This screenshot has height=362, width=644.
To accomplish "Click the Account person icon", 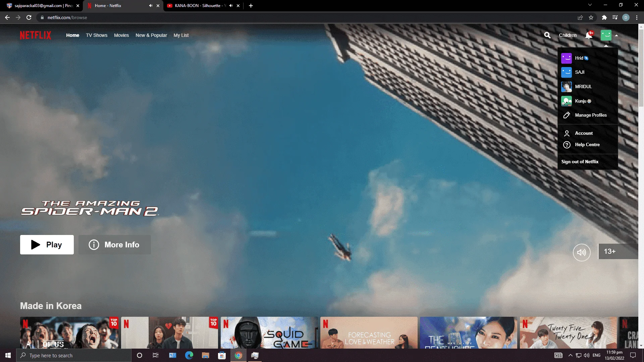I will click(567, 133).
